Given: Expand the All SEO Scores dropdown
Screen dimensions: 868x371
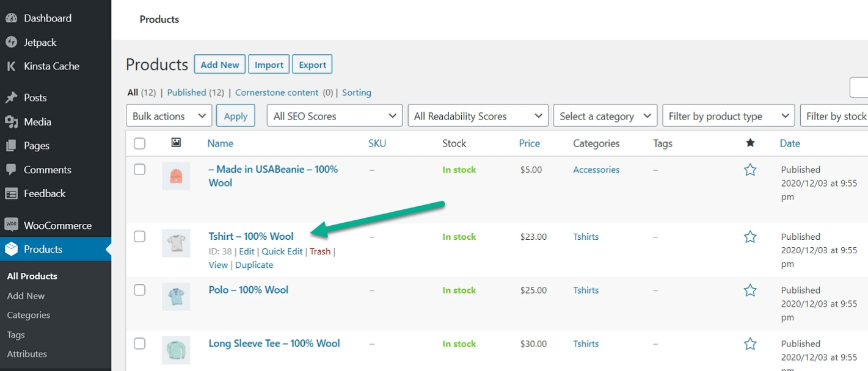Looking at the screenshot, I should pos(334,116).
